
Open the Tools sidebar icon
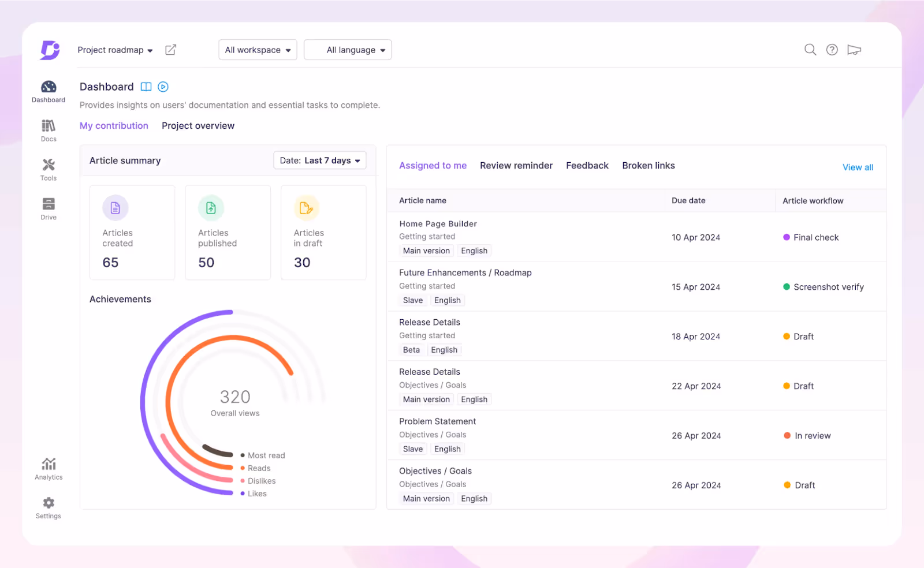click(x=49, y=170)
